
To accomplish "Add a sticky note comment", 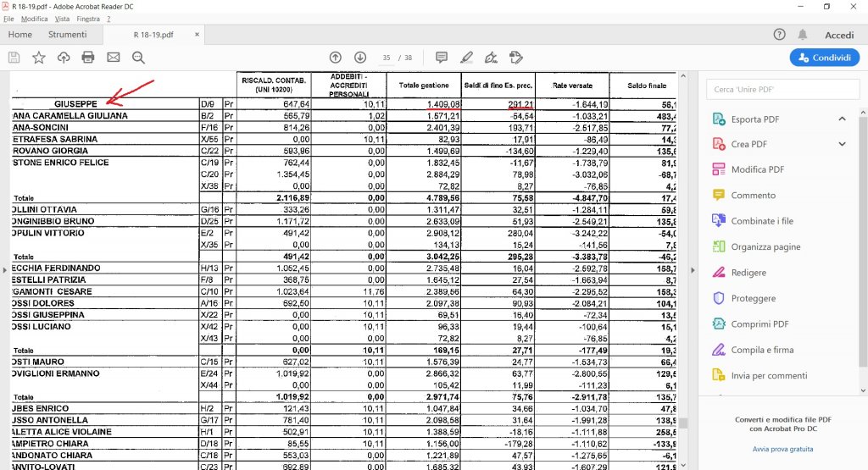I will [441, 58].
